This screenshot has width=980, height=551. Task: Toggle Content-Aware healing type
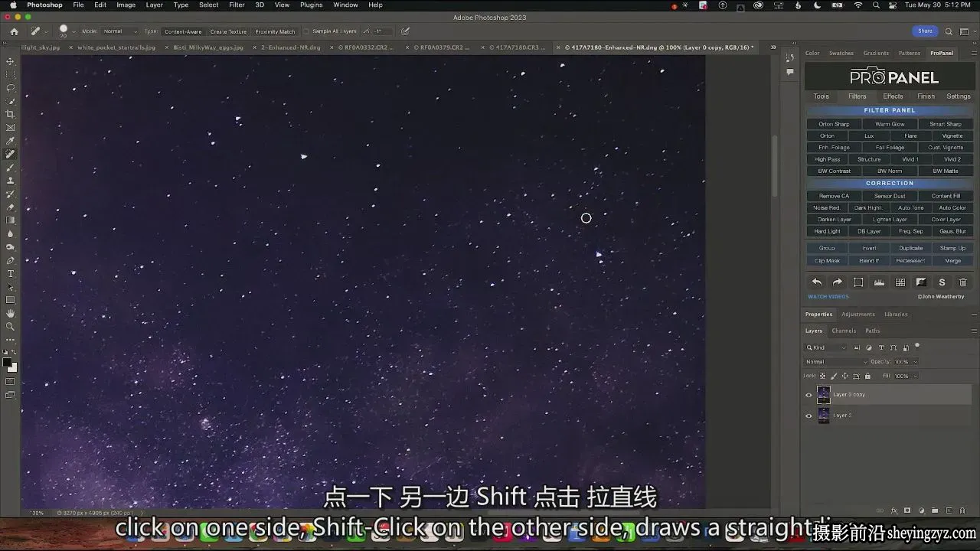[x=183, y=31]
